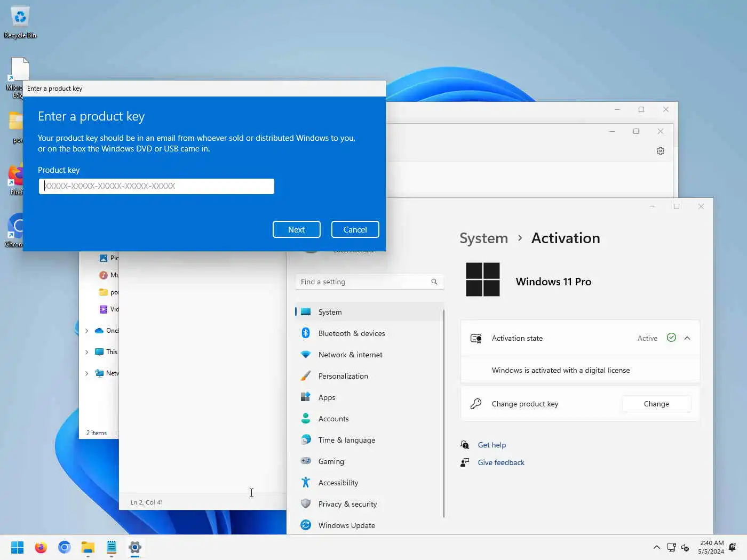Click the Gaming controller icon
This screenshot has height=560, width=747.
306,461
